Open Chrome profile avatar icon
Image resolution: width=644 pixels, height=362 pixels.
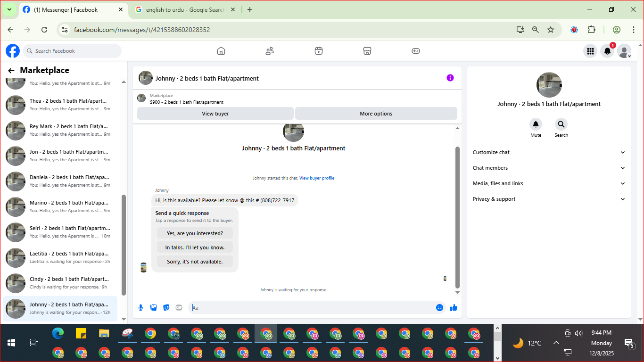[617, 30]
